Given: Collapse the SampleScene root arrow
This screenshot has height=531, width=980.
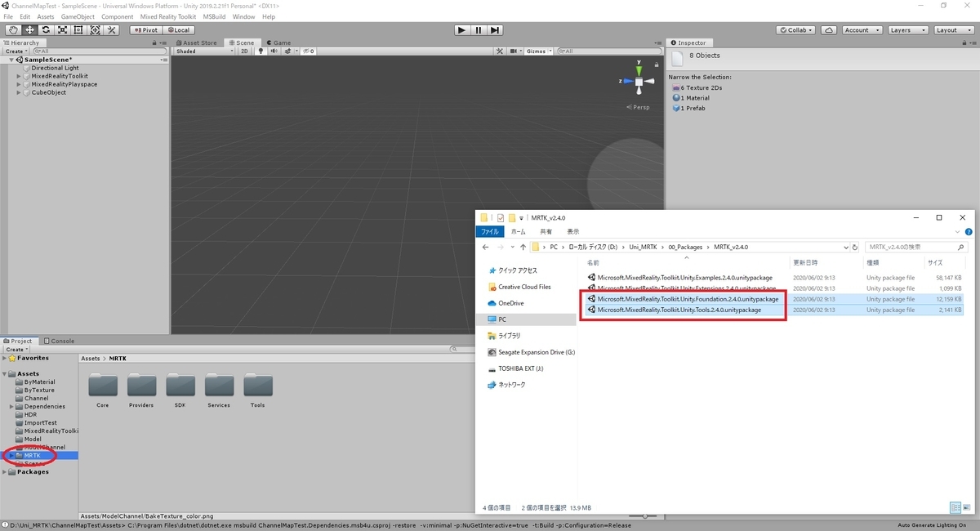Looking at the screenshot, I should (11, 60).
